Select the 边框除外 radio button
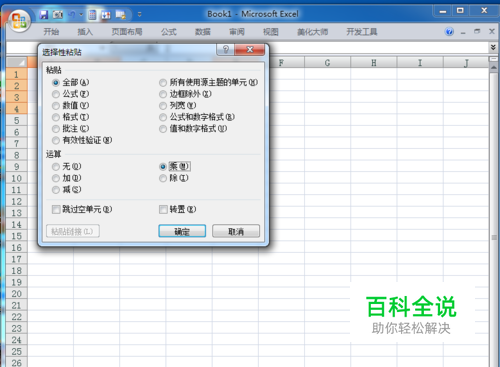 tap(163, 94)
